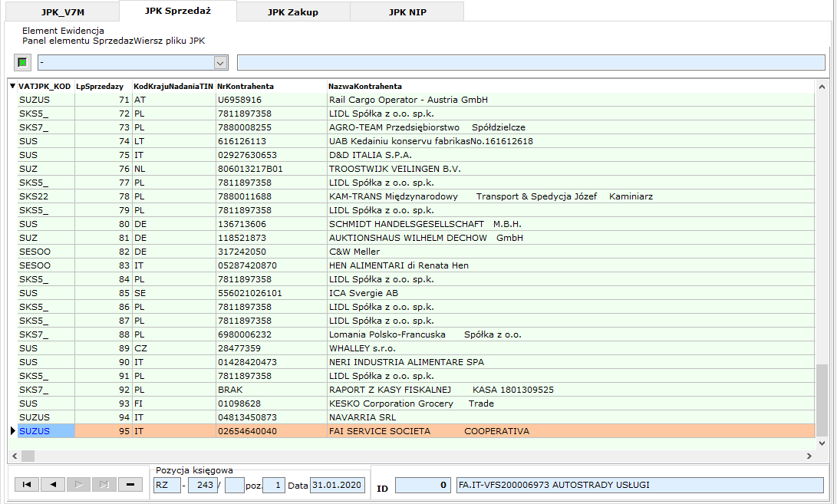Click the FI country code cell
The height and width of the screenshot is (504, 837).
174,404
